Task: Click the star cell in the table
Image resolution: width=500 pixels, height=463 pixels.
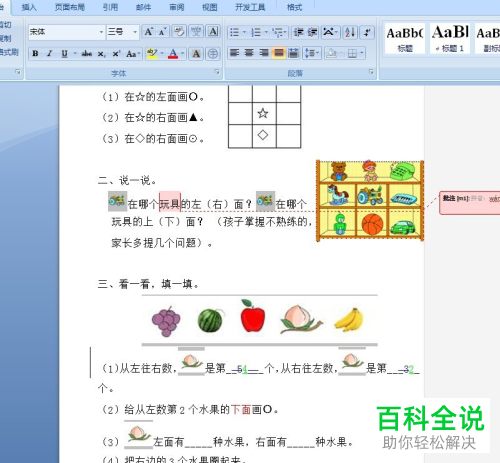Action: tap(264, 114)
